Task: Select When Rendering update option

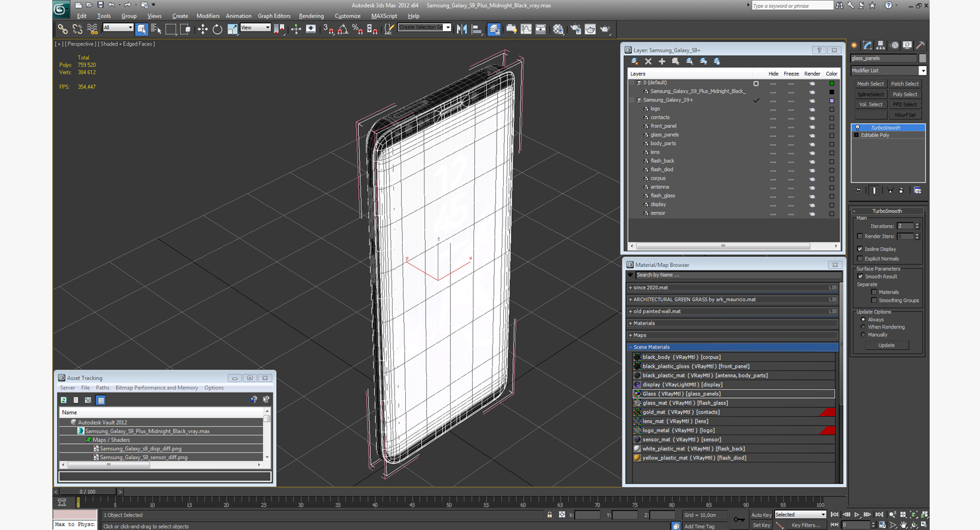Action: 863,327
